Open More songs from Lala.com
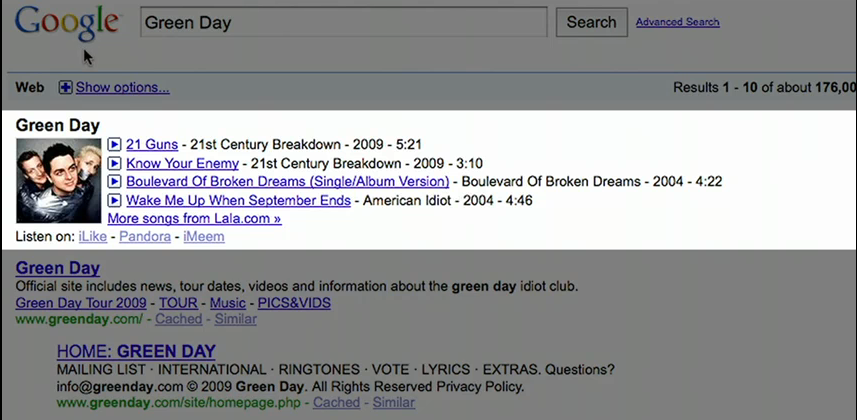The height and width of the screenshot is (420, 857). (194, 218)
